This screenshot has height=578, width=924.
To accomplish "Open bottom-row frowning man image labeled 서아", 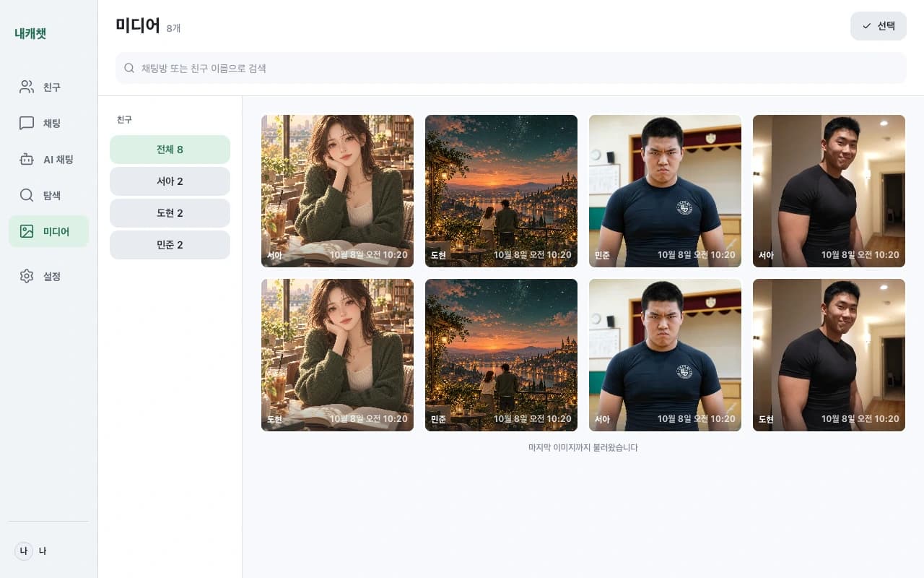I will (665, 355).
